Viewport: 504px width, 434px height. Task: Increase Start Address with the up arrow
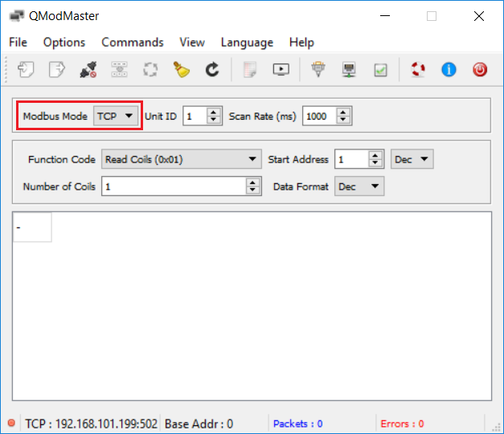375,154
